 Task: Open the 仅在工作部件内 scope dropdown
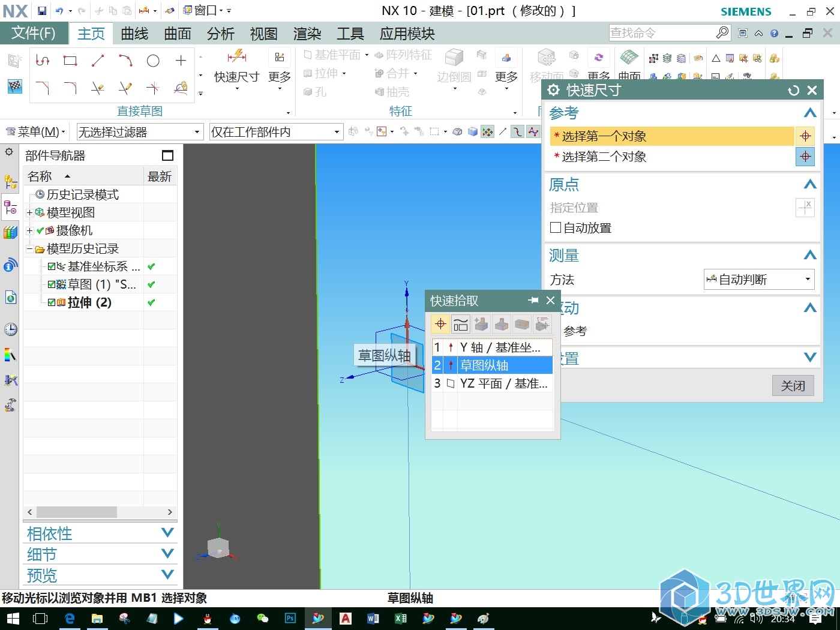pos(276,132)
